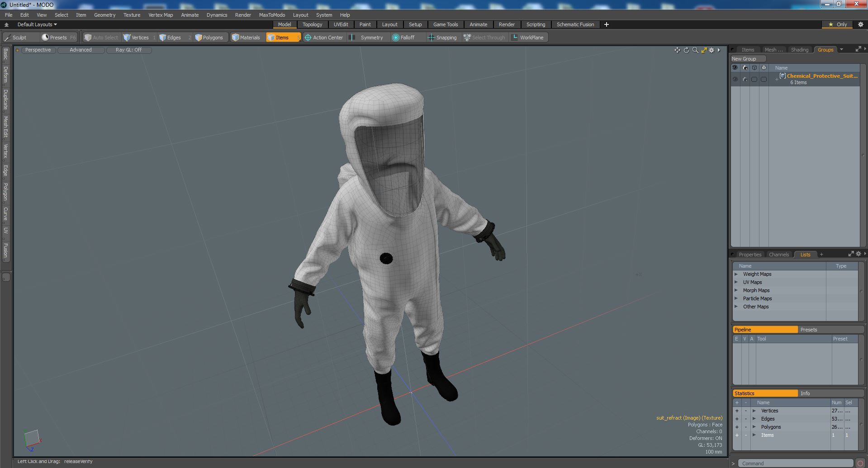The height and width of the screenshot is (468, 868).
Task: Click the Info button beside Statistics
Action: coord(831,393)
